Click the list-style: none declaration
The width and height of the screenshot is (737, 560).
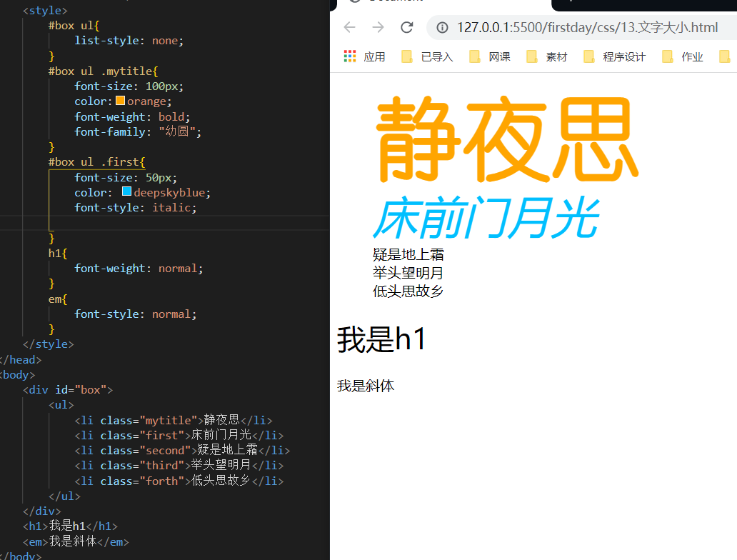click(x=129, y=41)
